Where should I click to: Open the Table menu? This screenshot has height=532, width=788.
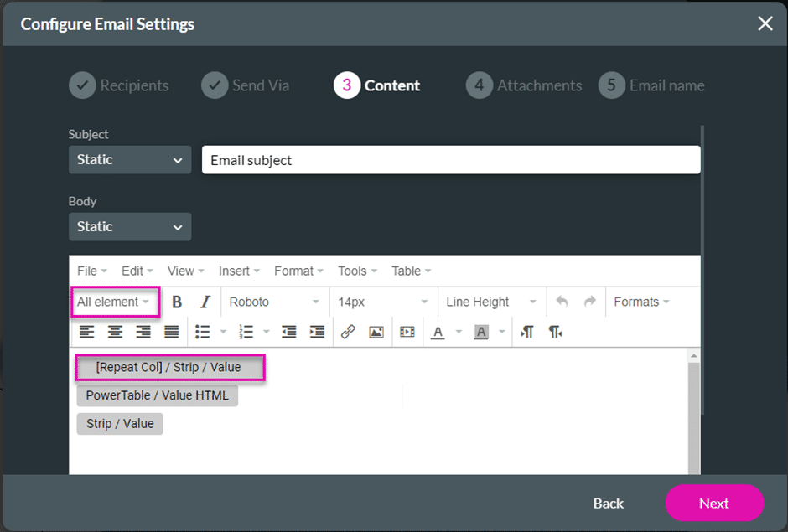coord(411,271)
